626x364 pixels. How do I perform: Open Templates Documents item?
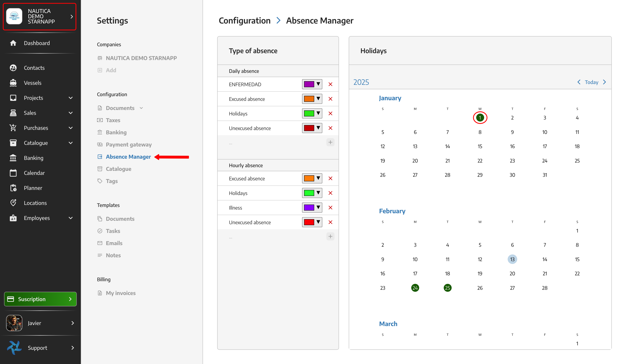(x=116, y=219)
